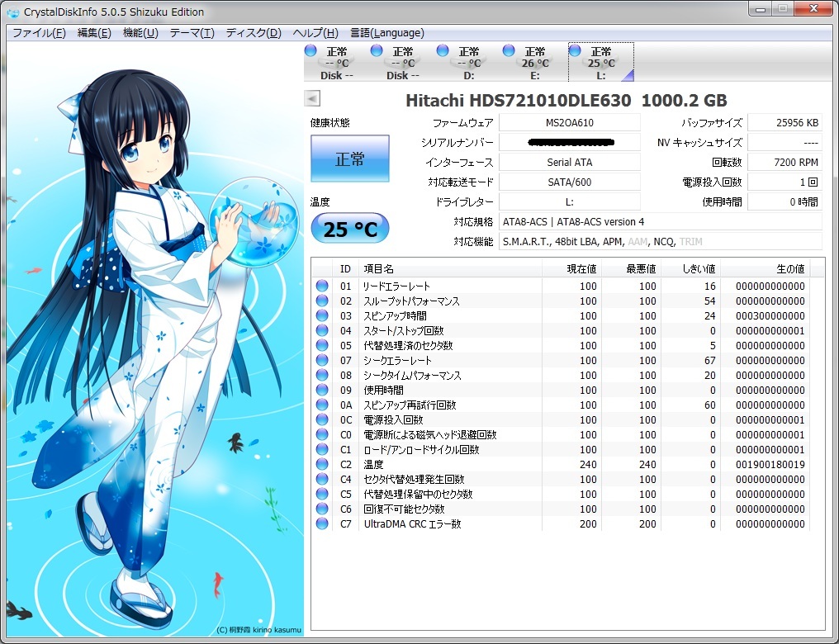
Task: Click status orb for C2 温度 row
Action: tap(322, 465)
